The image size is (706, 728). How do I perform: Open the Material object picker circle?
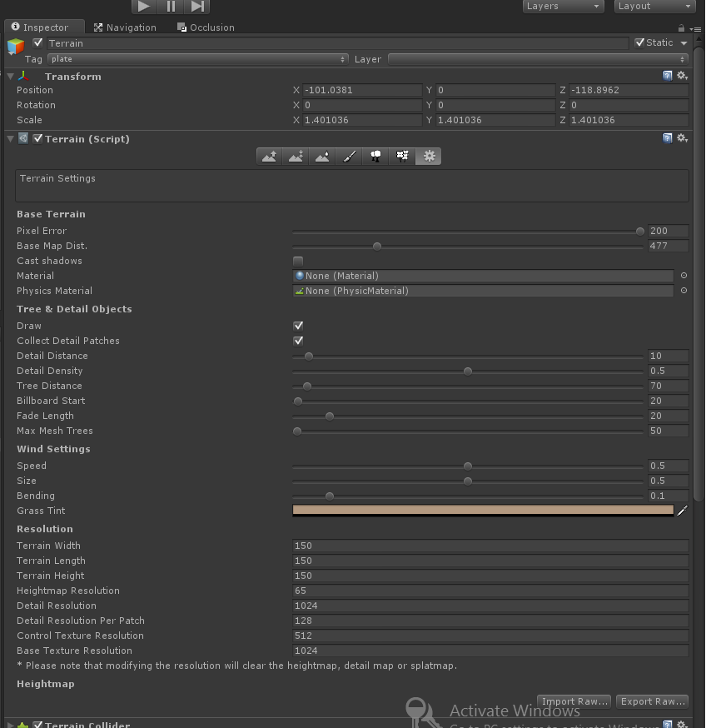[x=684, y=276]
